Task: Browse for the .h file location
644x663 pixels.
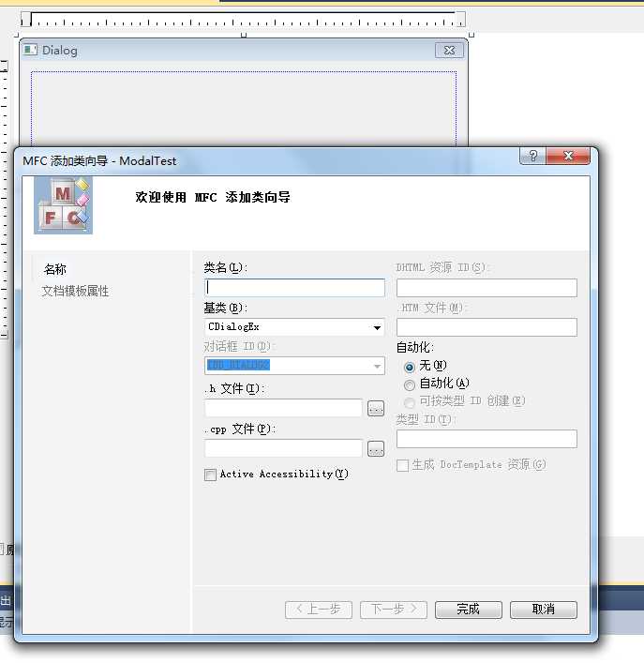Action: (376, 408)
